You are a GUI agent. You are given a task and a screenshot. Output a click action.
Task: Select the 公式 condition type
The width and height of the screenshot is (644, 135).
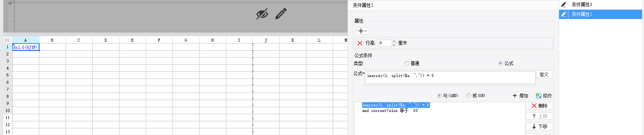tap(506, 64)
